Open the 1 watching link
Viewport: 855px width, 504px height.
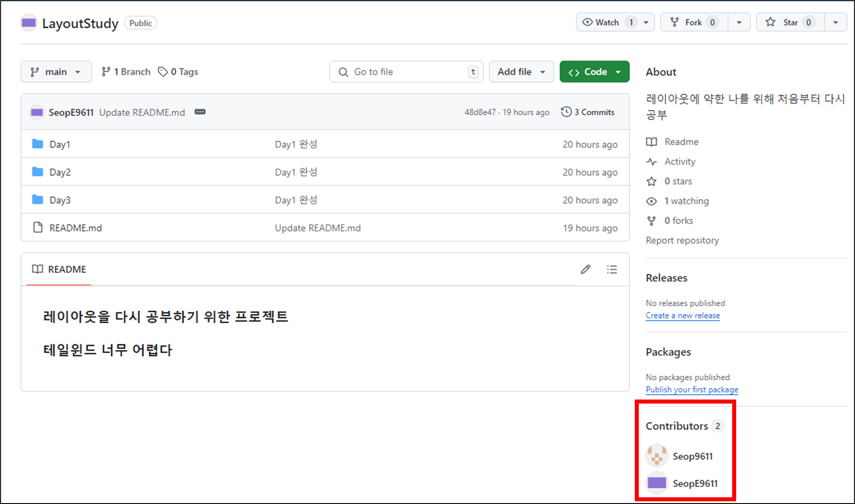coord(687,201)
